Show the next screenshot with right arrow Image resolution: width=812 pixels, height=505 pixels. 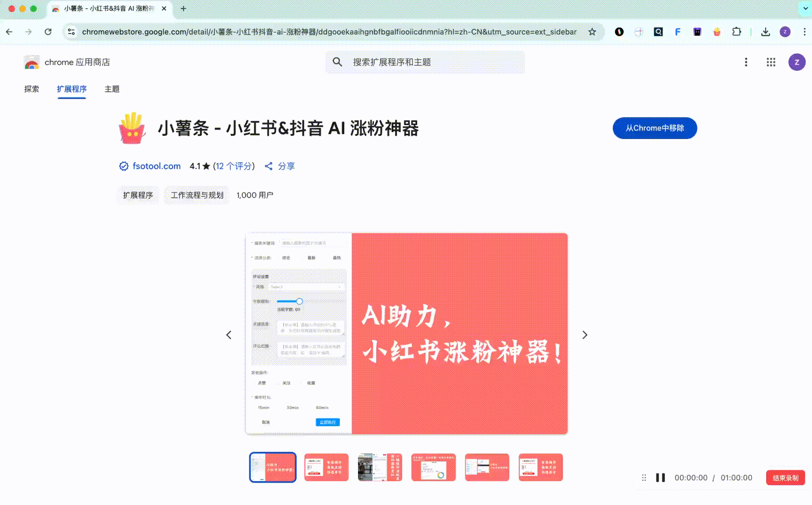[x=584, y=335]
